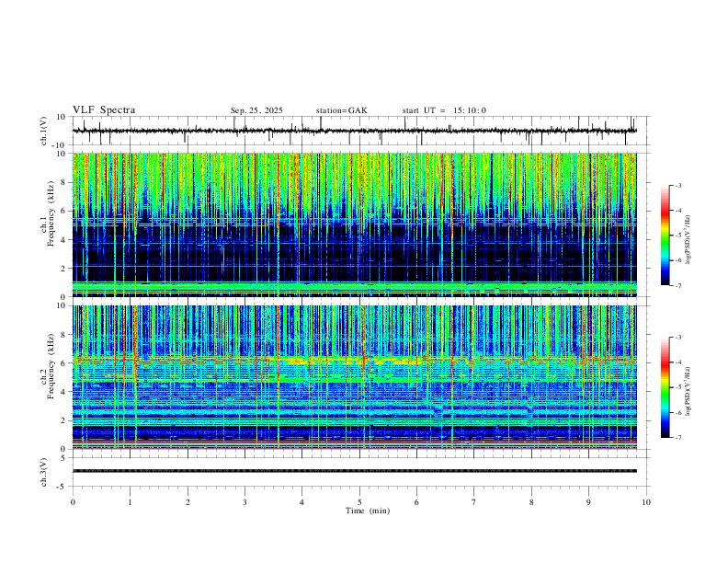The height and width of the screenshot is (563, 728).
Task: Click time axis tick label "5"
Action: 359,502
